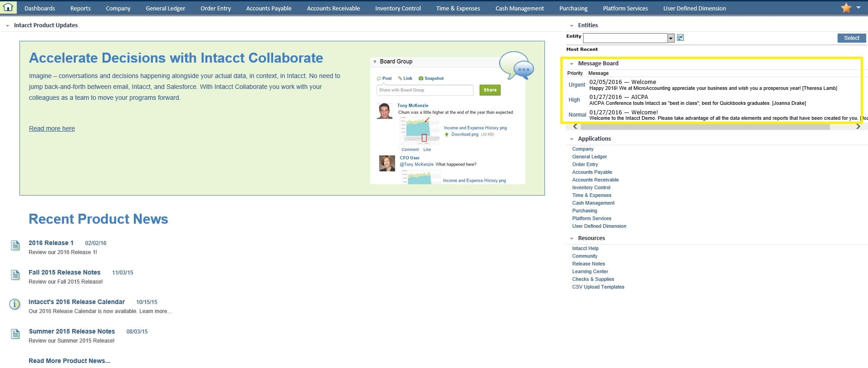Open Intacct's 2016 Release Calendar link
The height and width of the screenshot is (368, 868).
coord(77,302)
